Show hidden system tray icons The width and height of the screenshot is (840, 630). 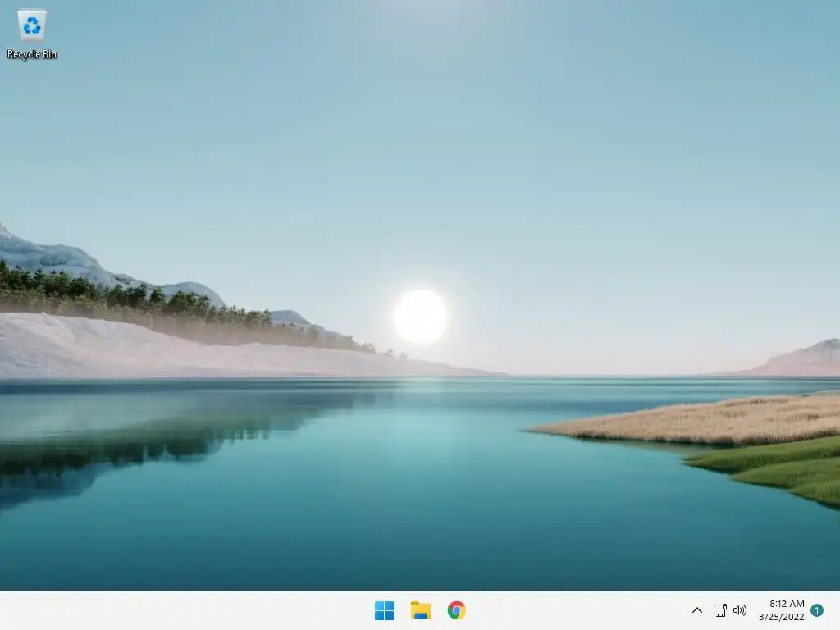tap(697, 610)
